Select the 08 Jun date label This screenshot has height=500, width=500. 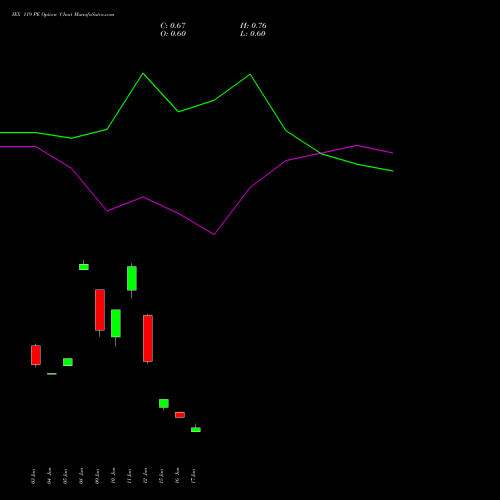coord(81,476)
